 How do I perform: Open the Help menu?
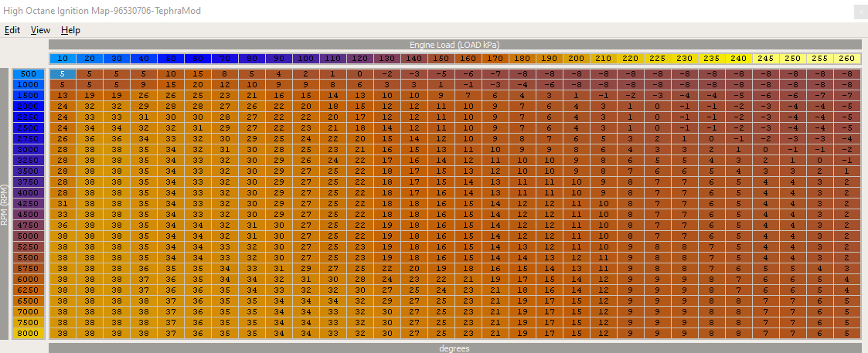click(x=70, y=30)
